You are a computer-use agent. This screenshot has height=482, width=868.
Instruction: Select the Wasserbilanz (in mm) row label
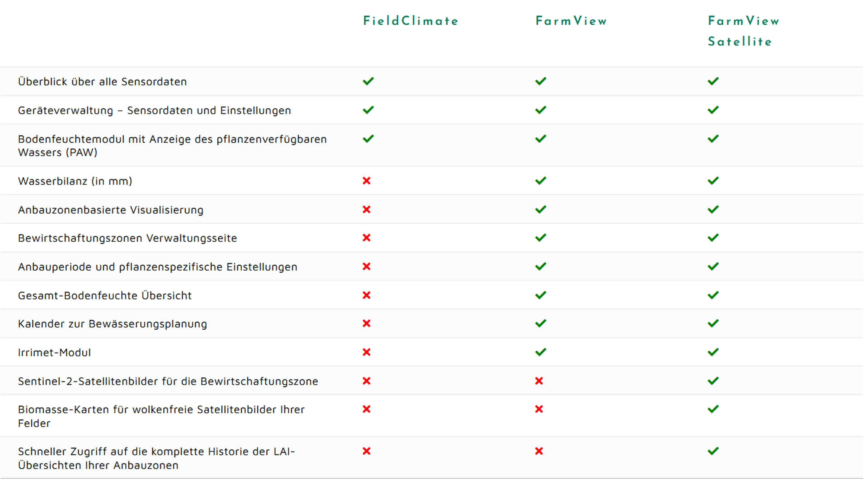pos(75,181)
